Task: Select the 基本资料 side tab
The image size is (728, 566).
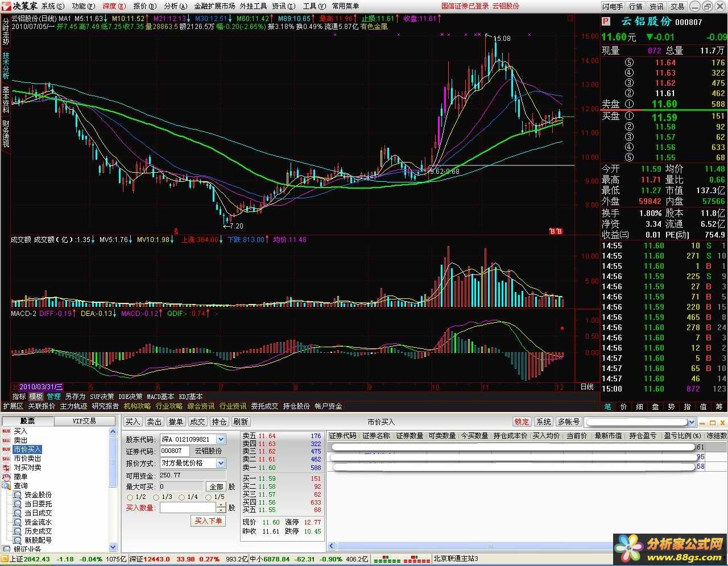Action: 6,99
